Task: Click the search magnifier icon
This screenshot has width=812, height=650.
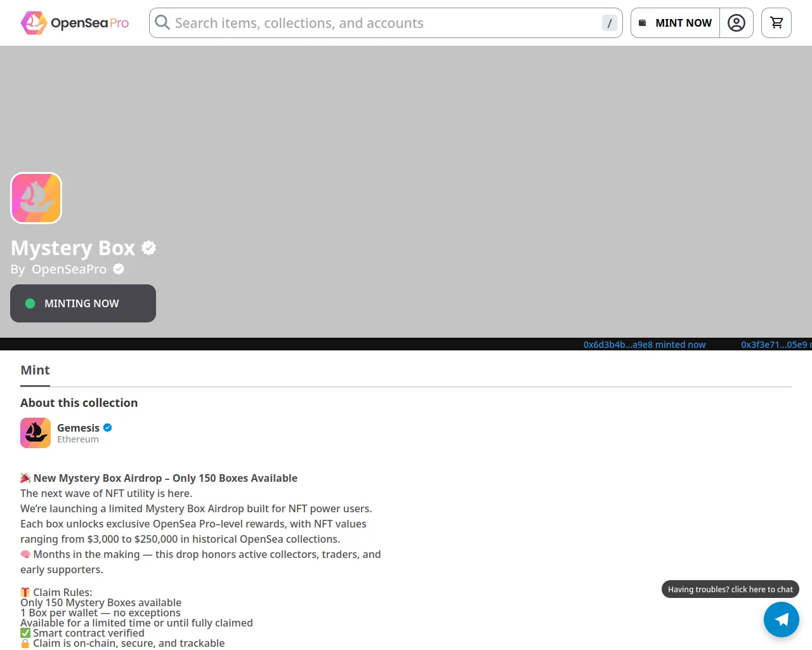Action: (x=162, y=23)
